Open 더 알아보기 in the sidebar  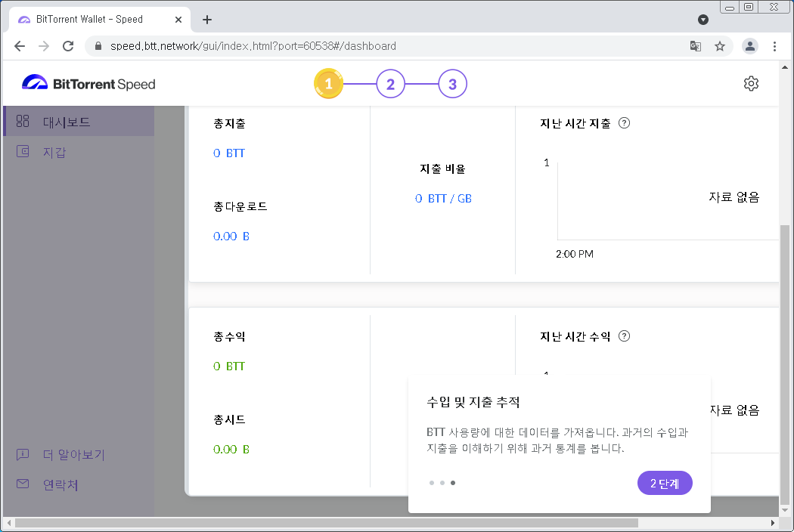tap(79, 455)
